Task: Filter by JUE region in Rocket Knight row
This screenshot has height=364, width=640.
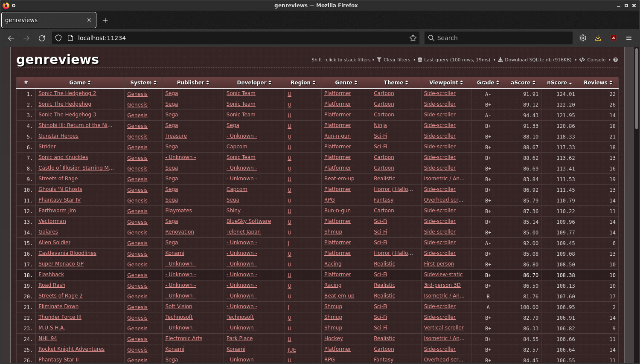Action: (292, 350)
